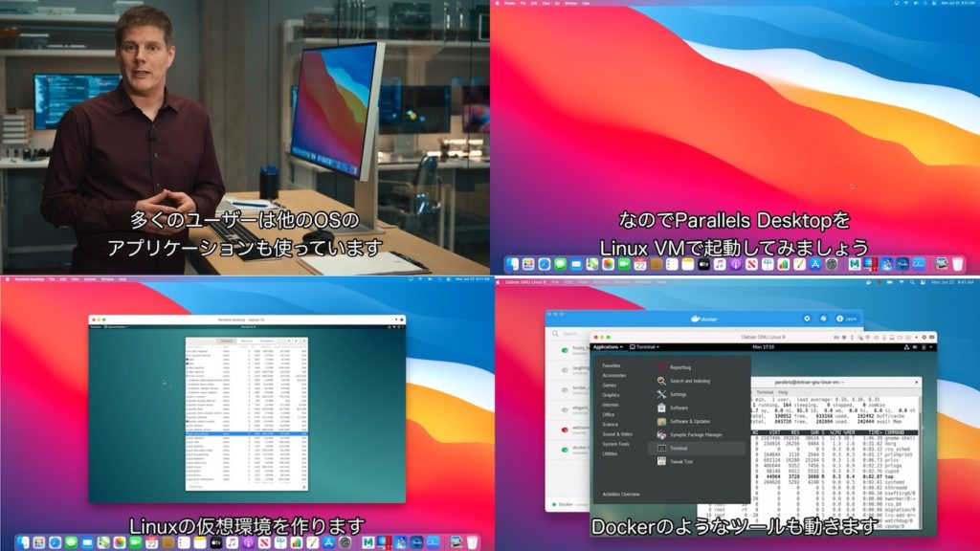Click the Docker bug report icon beside the gear

823,319
